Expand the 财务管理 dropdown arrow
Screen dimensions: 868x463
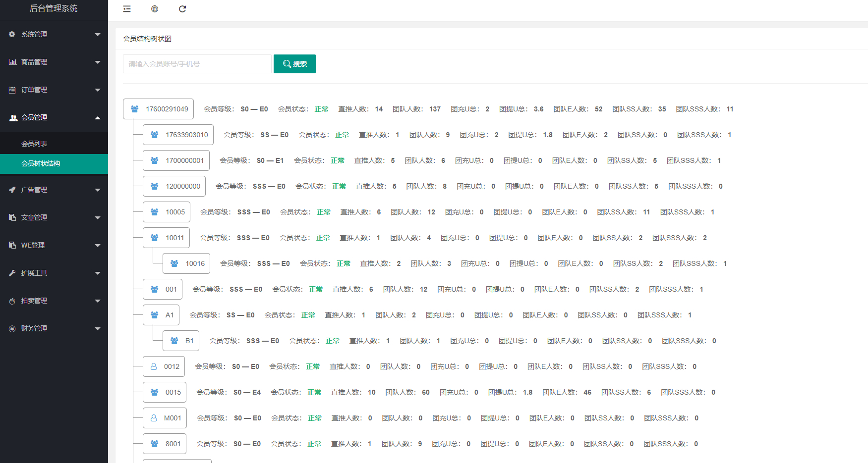(98, 329)
